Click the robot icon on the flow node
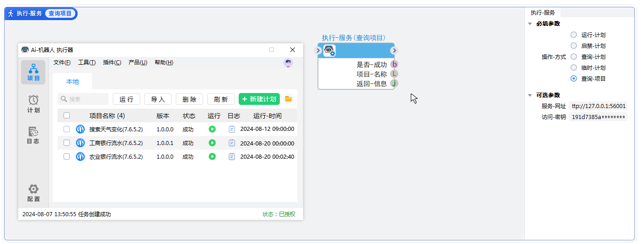 click(329, 51)
